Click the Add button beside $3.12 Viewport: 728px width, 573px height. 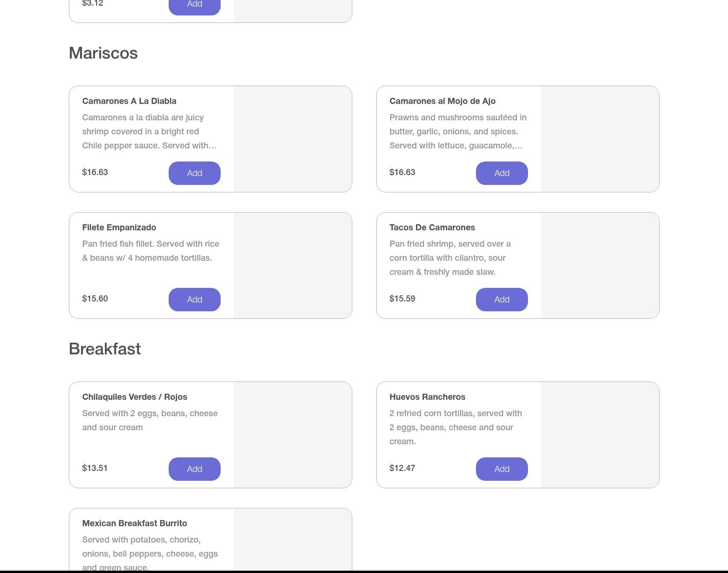pos(194,6)
